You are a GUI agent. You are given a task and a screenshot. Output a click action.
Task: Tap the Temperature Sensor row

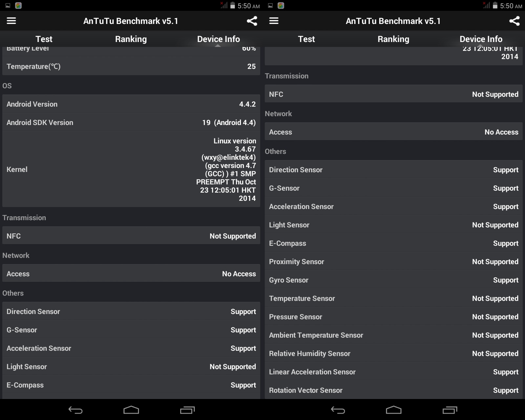pyautogui.click(x=394, y=298)
